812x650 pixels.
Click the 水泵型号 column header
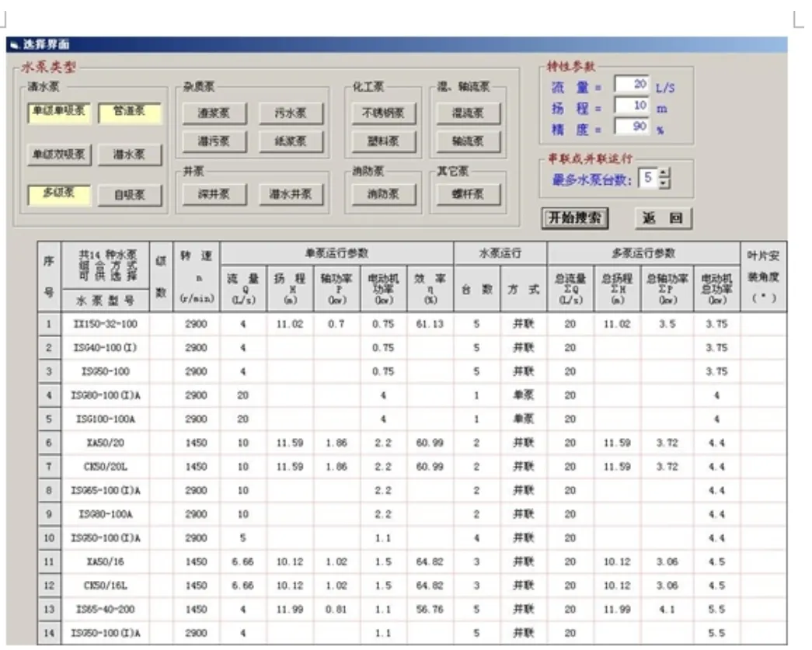tap(106, 301)
